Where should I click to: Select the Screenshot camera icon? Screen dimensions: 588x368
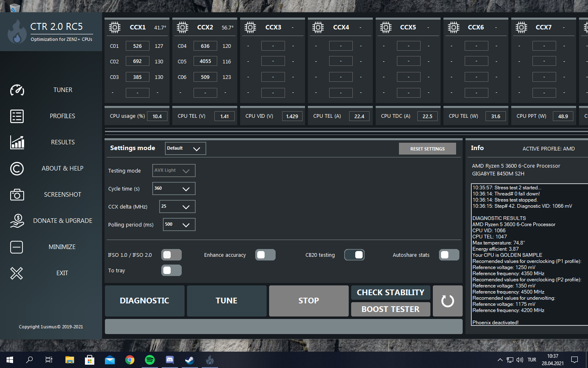[x=17, y=195]
